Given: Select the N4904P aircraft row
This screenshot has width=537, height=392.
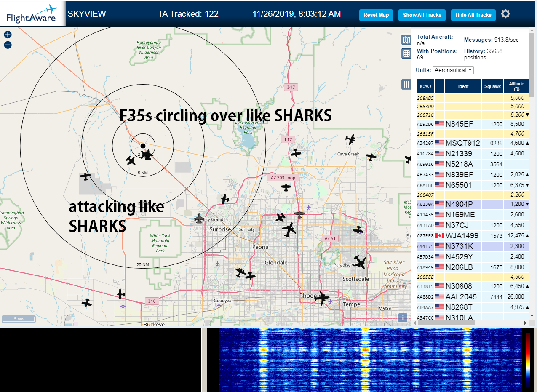Looking at the screenshot, I should point(472,204).
